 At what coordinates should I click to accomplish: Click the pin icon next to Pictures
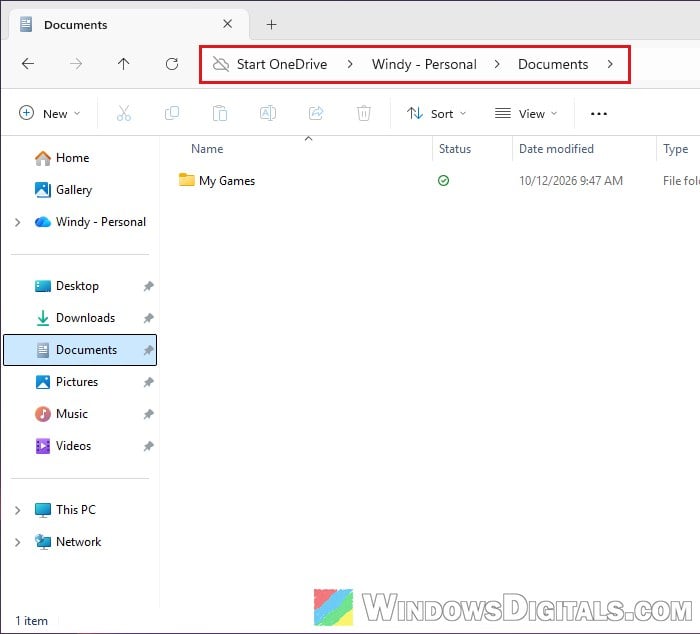click(x=148, y=382)
